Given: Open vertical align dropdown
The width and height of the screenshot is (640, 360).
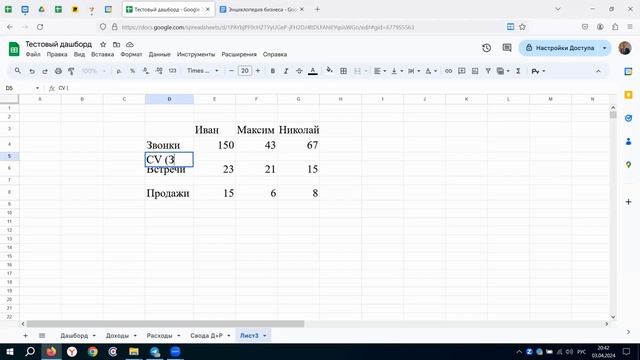Looking at the screenshot, I should coord(397,71).
